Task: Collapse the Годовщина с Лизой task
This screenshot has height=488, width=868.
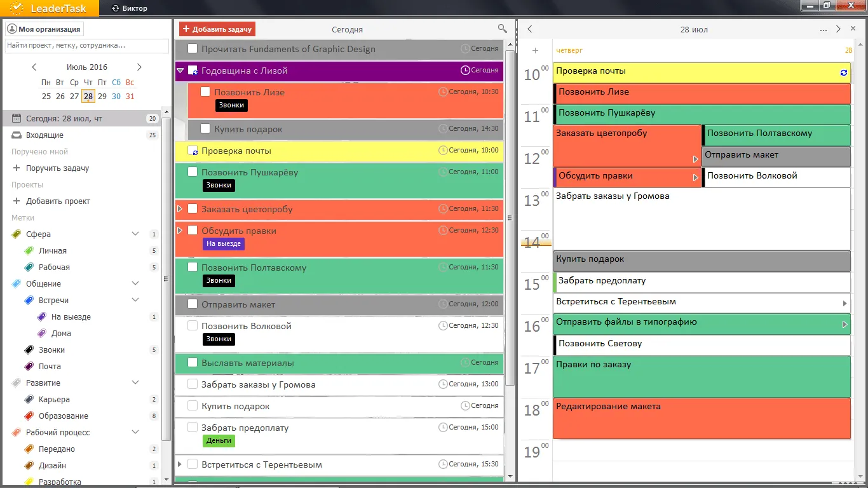Action: (180, 71)
